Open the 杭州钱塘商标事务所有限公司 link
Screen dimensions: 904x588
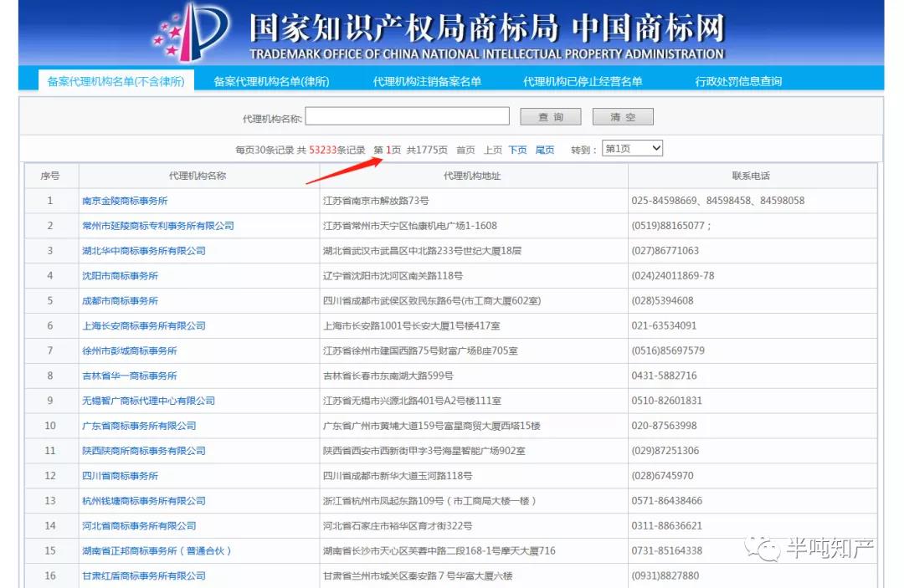click(144, 501)
